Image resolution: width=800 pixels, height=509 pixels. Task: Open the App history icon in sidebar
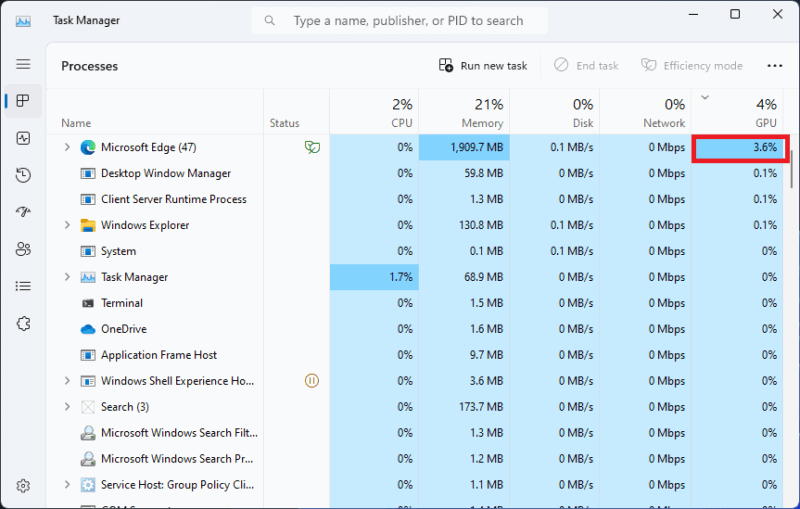(x=23, y=175)
